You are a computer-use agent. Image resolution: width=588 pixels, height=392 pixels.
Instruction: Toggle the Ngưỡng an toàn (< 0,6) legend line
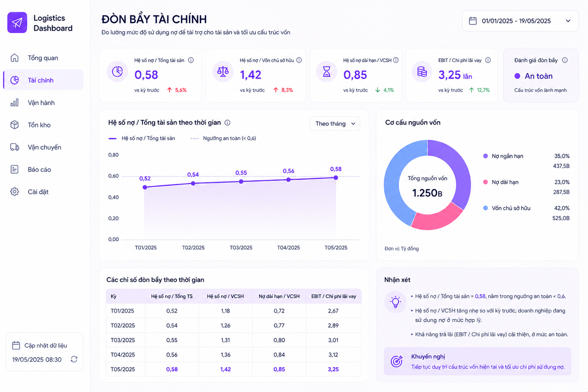(x=223, y=138)
